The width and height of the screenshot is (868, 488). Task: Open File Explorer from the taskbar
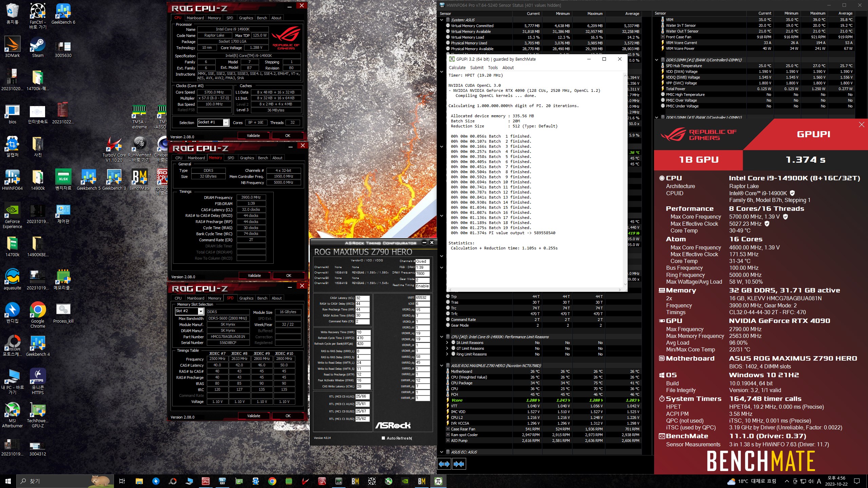coord(139,481)
